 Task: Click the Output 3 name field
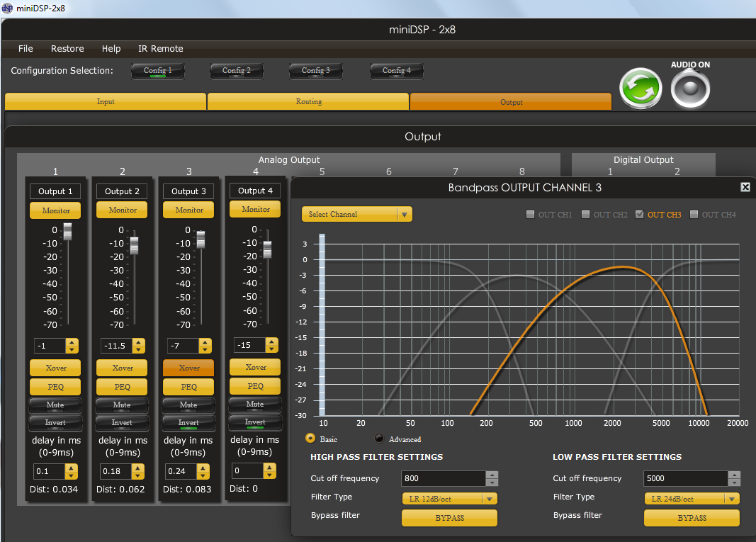tap(188, 191)
